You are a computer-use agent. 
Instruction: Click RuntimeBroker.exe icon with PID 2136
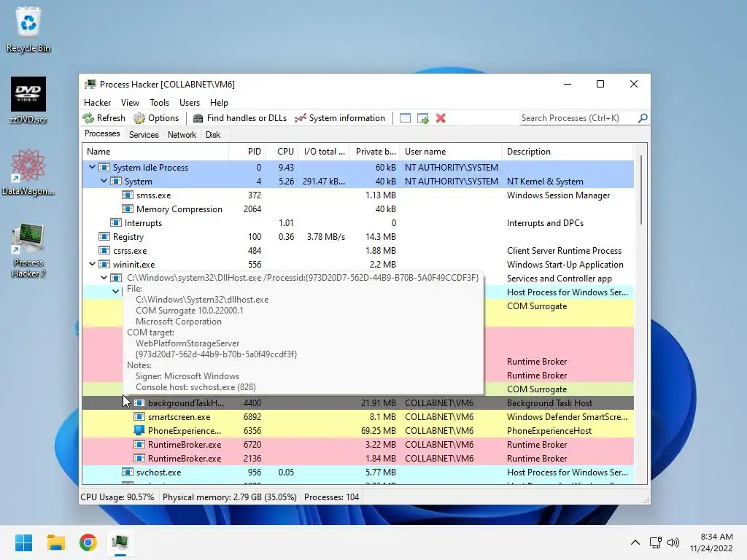pos(139,458)
